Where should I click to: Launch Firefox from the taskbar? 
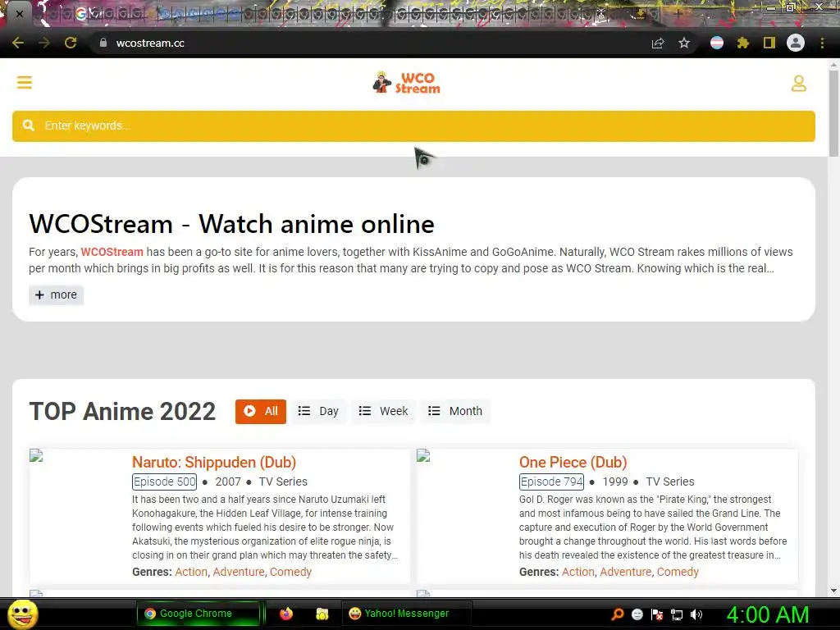(286, 614)
